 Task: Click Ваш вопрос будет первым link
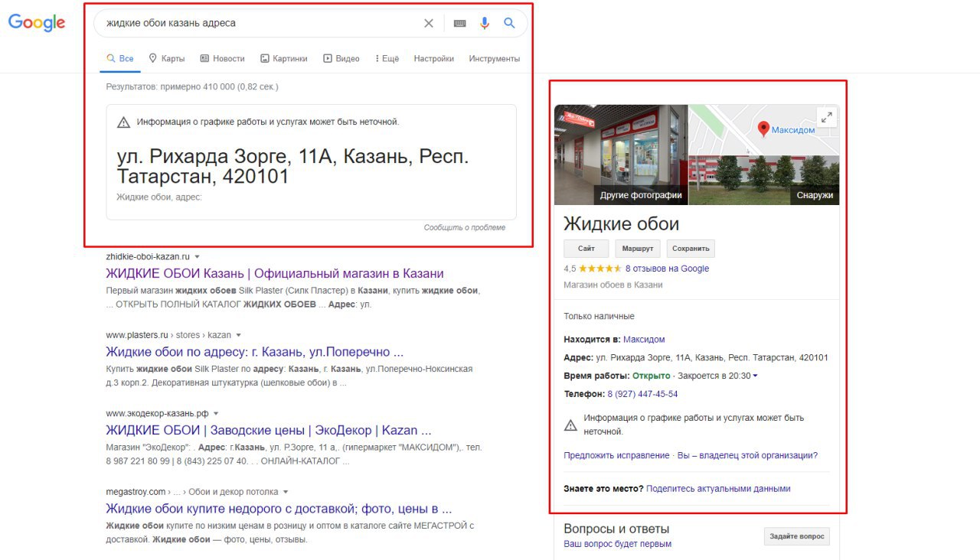click(617, 544)
